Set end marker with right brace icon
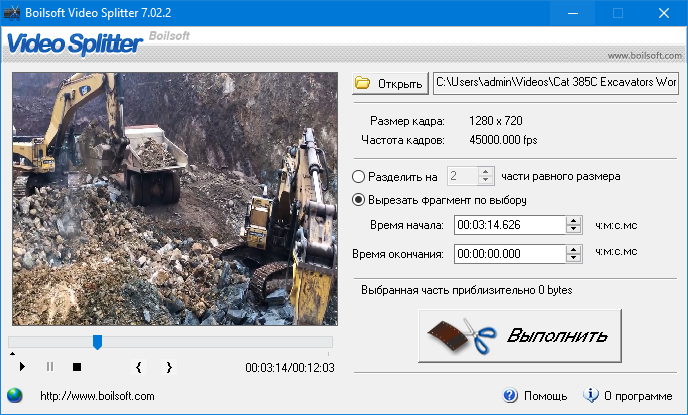 (169, 367)
